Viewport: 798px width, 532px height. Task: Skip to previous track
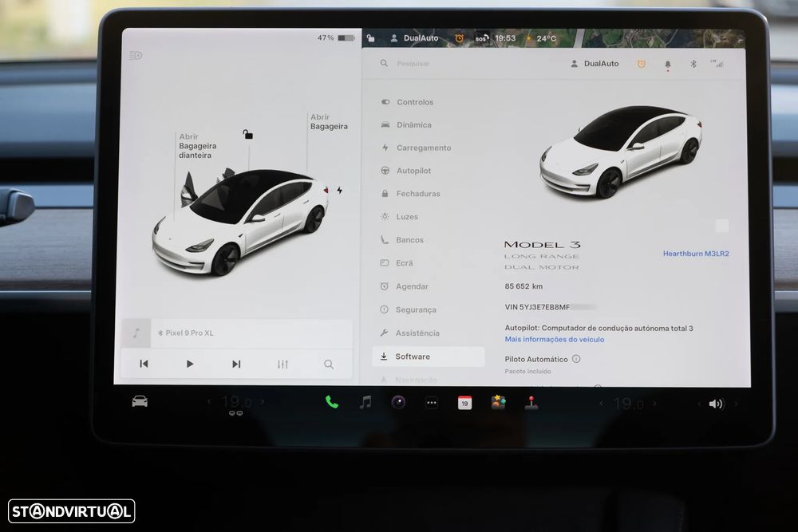click(x=144, y=364)
